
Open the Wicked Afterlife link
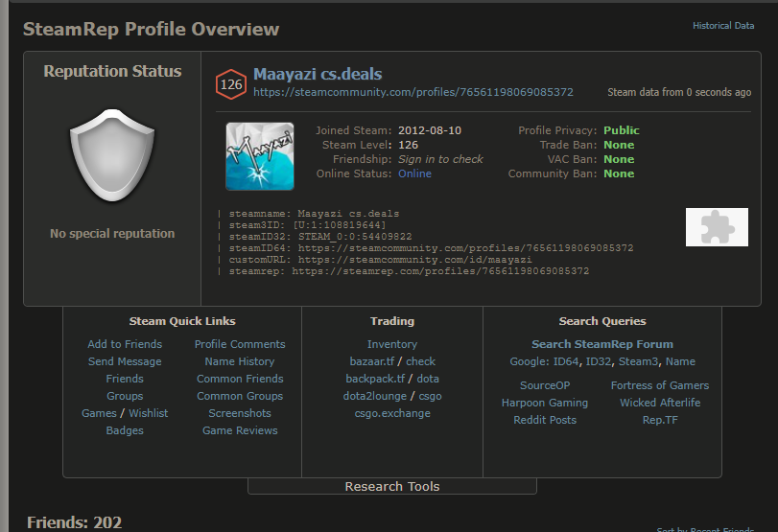coord(659,403)
